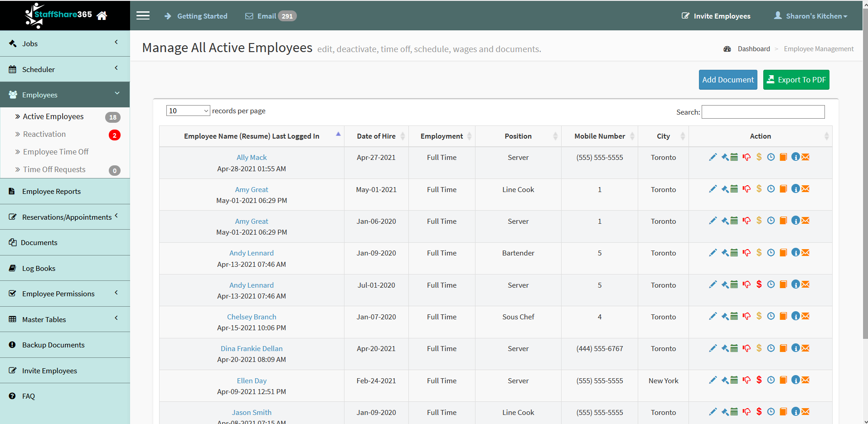This screenshot has width=868, height=424.
Task: Click the orange book icon for Amy Great, Server
Action: pos(783,221)
